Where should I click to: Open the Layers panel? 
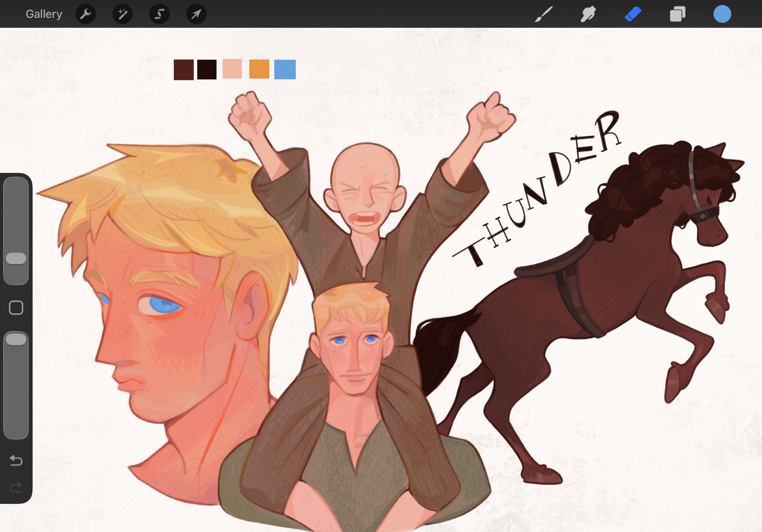(677, 14)
